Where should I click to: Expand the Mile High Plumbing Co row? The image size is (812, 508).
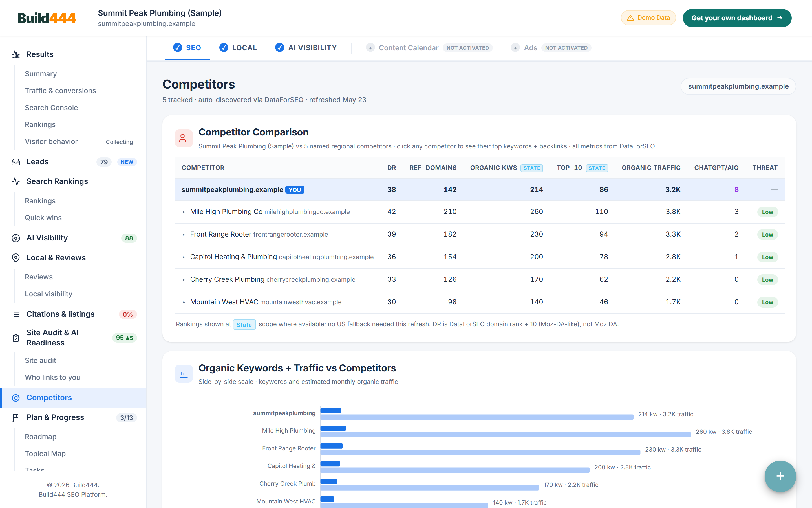[x=184, y=212]
